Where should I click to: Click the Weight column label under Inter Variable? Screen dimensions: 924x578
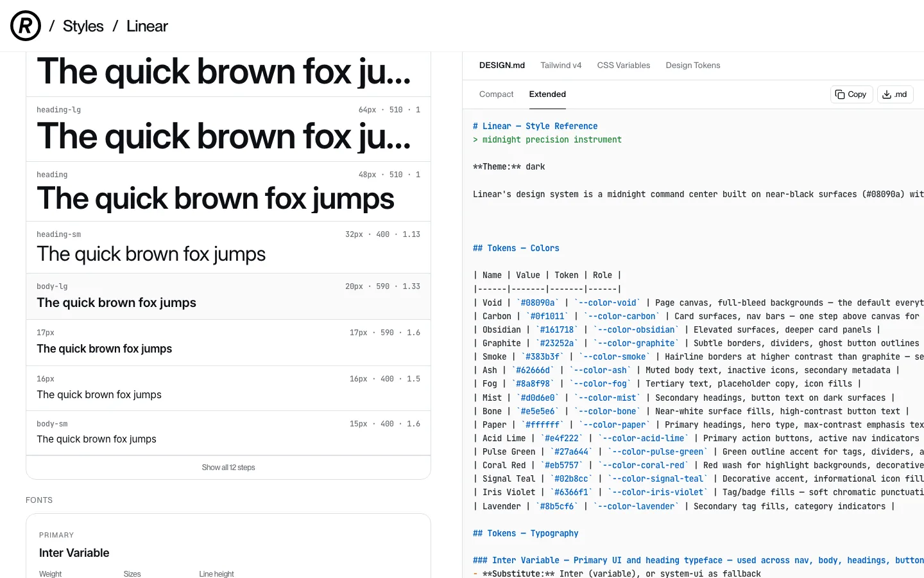(x=50, y=574)
